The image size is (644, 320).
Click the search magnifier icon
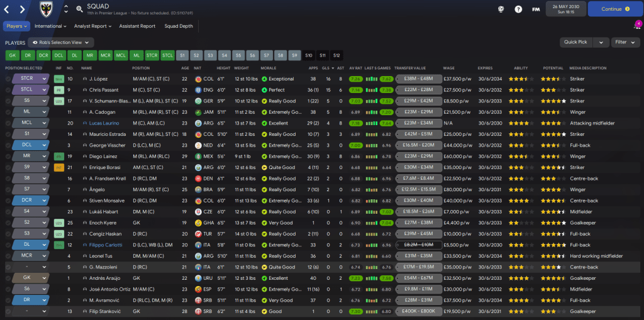pos(79,9)
